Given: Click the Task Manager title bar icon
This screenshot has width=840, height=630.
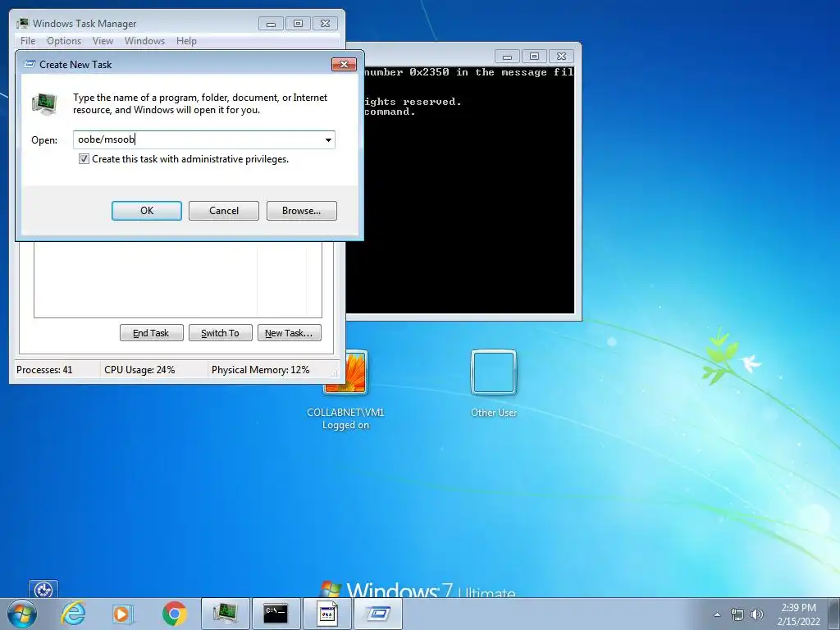Looking at the screenshot, I should coord(22,24).
